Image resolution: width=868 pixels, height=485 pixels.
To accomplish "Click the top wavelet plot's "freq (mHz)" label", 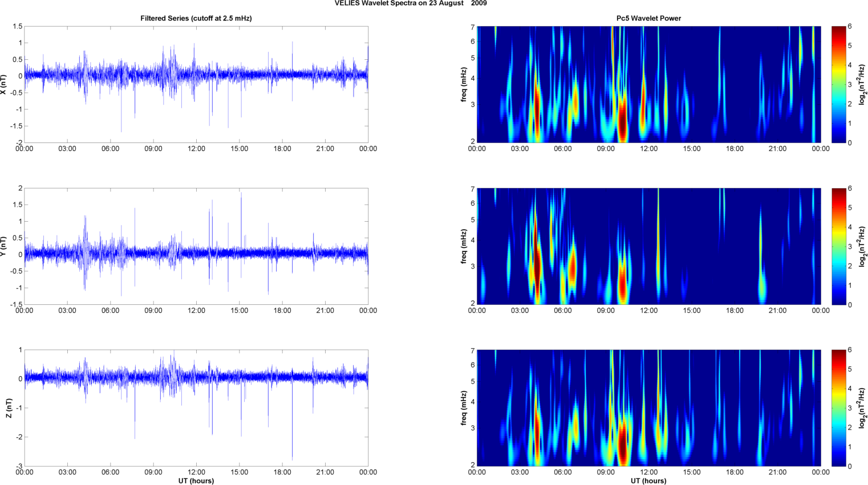I will (x=464, y=84).
